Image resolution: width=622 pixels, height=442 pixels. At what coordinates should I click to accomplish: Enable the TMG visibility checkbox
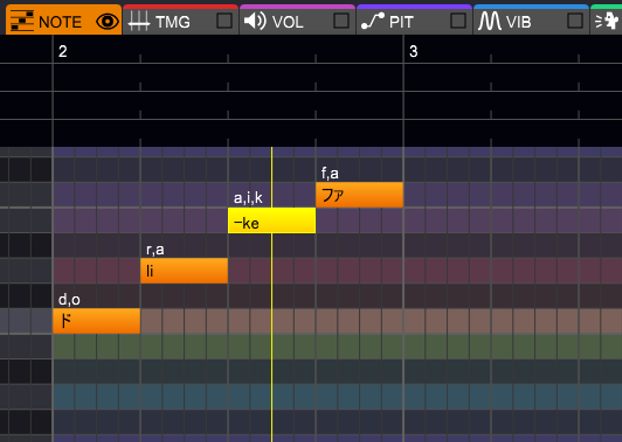(224, 21)
